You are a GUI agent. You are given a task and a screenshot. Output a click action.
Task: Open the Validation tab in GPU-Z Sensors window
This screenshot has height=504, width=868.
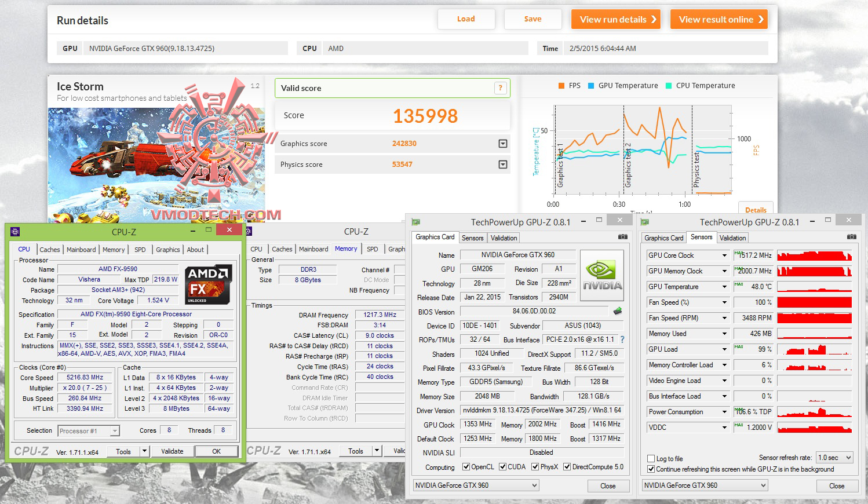coord(733,238)
